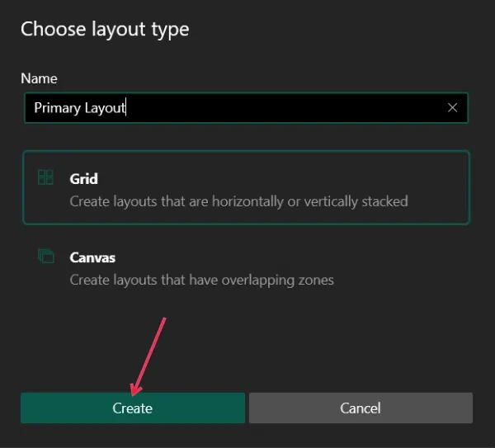Click empty space inside the name field

point(289,108)
